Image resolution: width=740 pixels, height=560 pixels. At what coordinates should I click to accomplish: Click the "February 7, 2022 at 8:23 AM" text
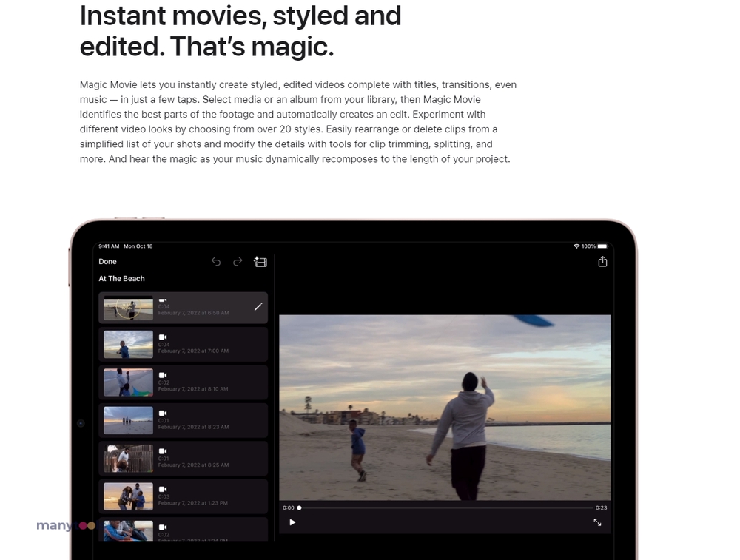pos(193,427)
